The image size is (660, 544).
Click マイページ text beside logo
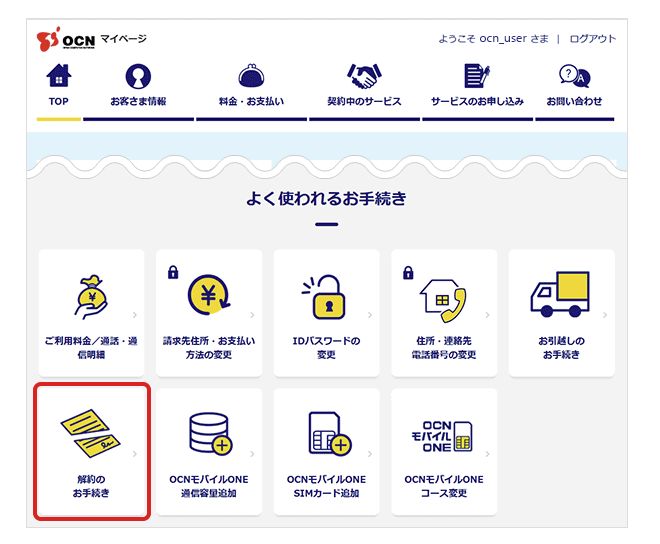pos(123,39)
